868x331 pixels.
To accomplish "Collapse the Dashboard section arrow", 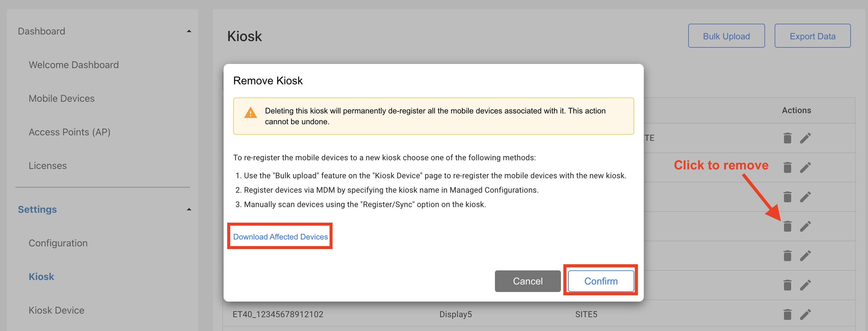I will point(189,31).
